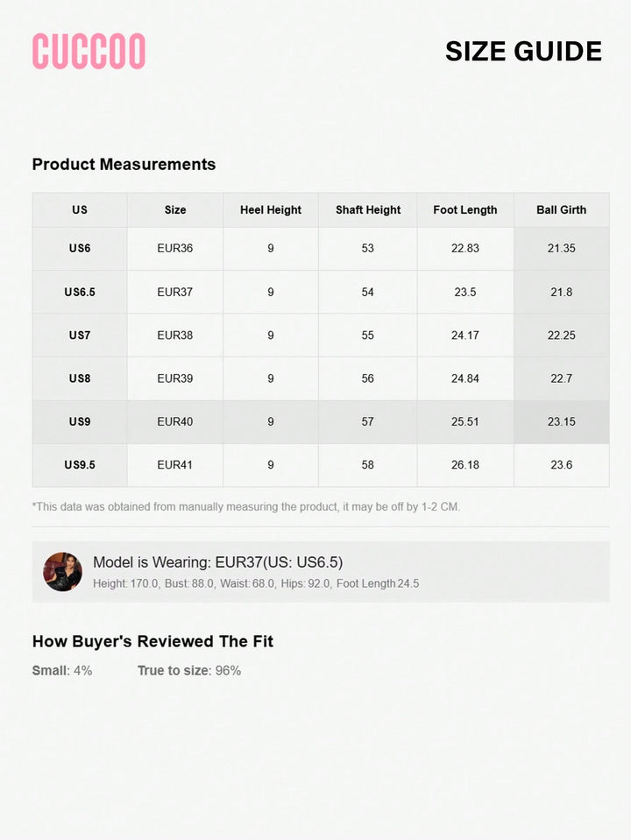Click the model's round avatar photo
631x840 pixels.
pyautogui.click(x=63, y=572)
